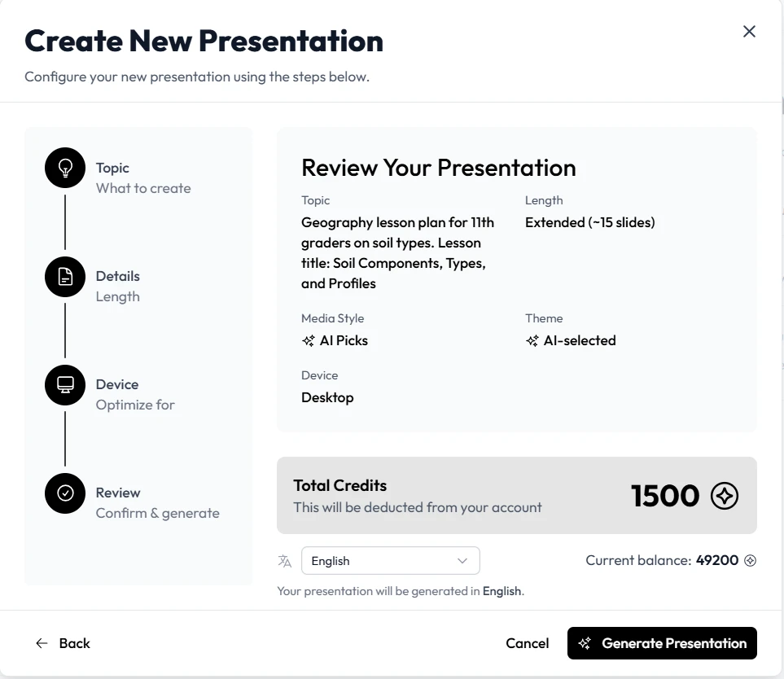Click 'Your presentation will be generated in English'
The width and height of the screenshot is (784, 679).
click(x=401, y=591)
